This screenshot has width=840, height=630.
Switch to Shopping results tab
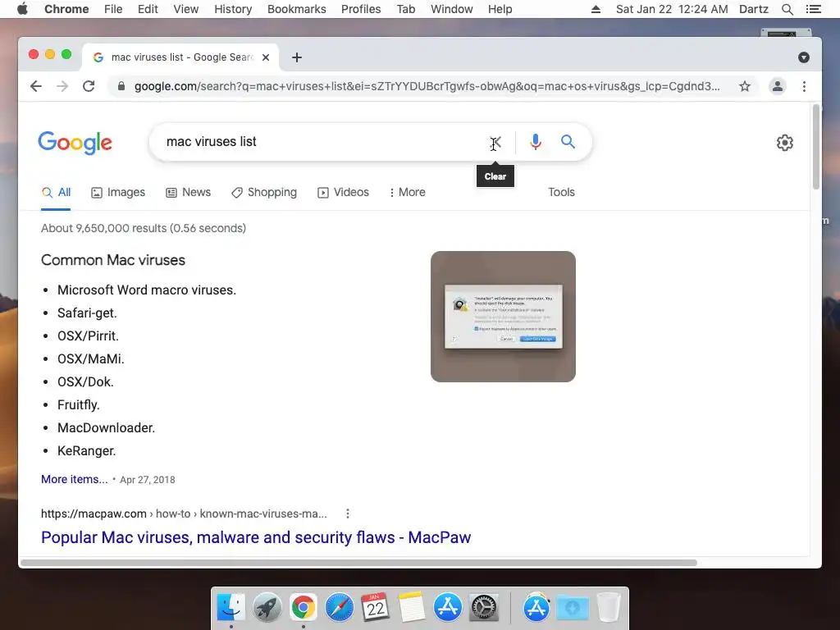click(x=264, y=192)
